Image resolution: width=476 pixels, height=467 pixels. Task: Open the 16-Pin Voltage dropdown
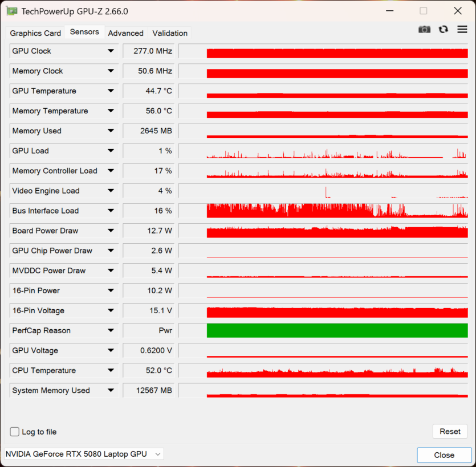[x=111, y=310]
